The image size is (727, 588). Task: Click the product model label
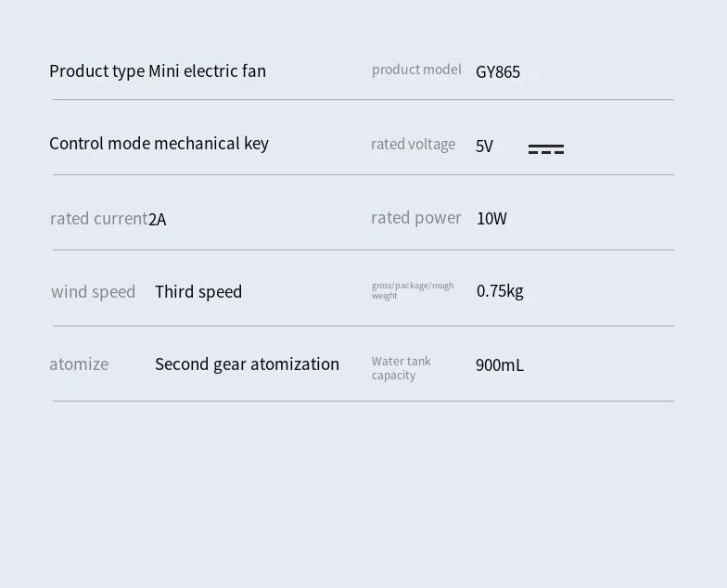[x=416, y=70]
